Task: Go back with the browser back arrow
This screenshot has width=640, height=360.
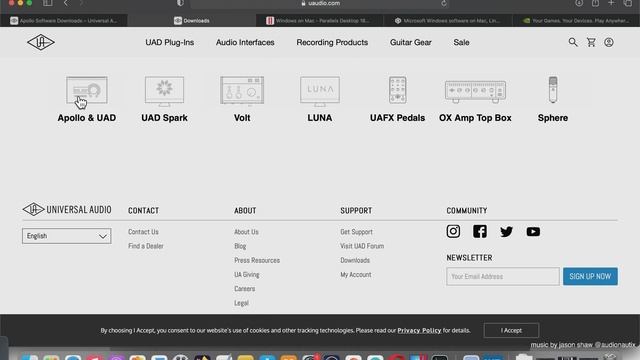Action: pos(65,3)
